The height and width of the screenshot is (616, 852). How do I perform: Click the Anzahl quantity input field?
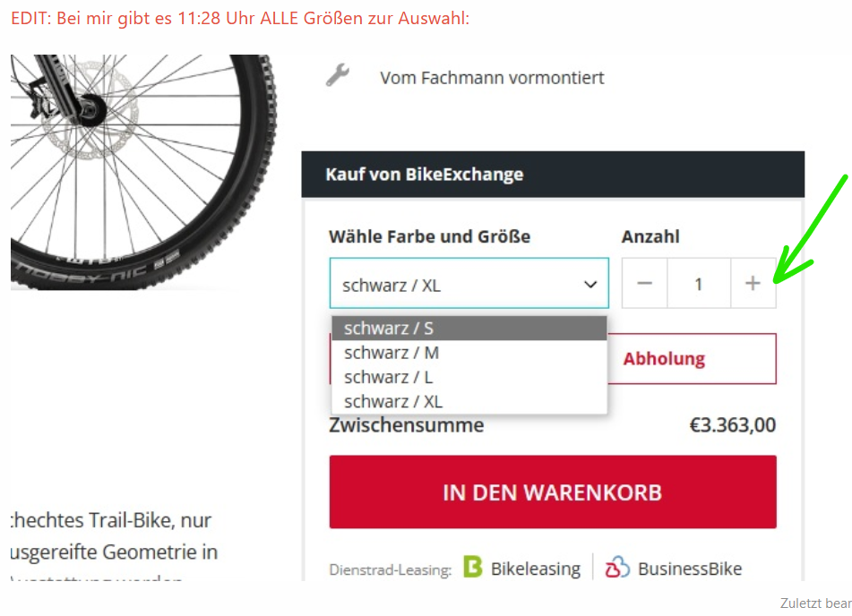click(x=698, y=284)
